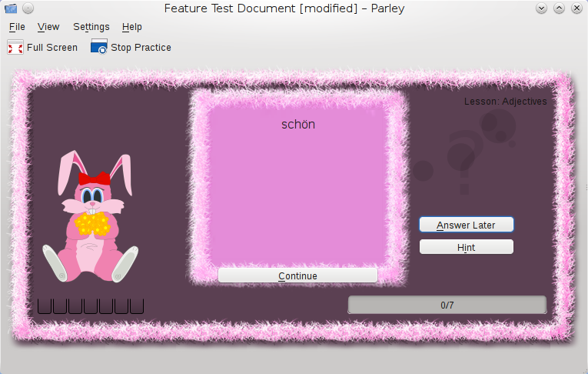Close the Parley window
The image size is (588, 374).
[576, 8]
